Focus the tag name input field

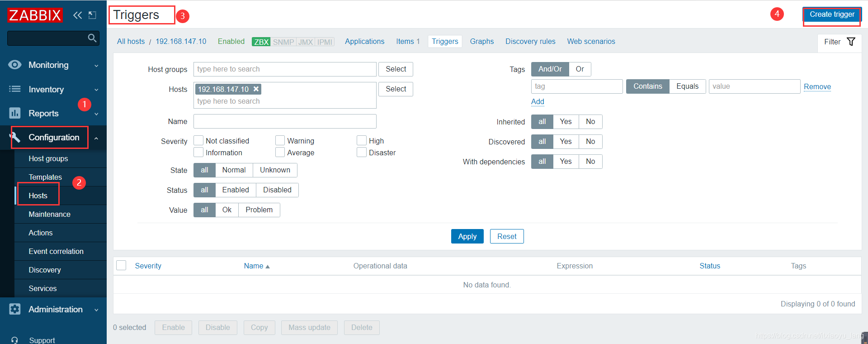[577, 86]
